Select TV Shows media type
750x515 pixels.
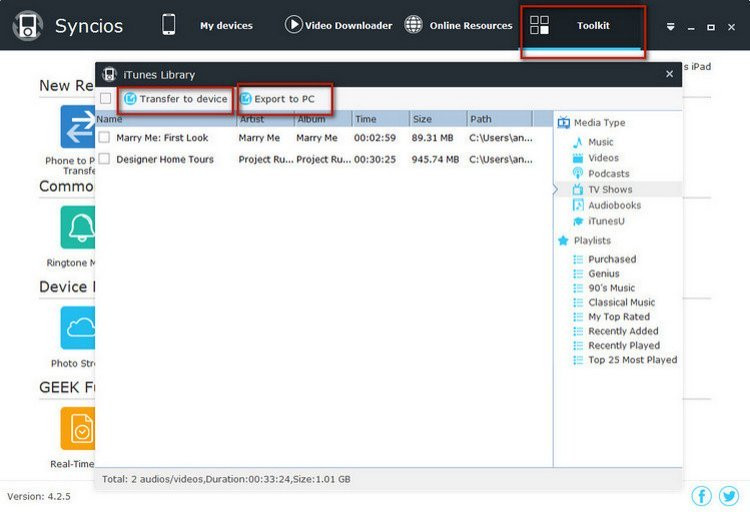[610, 189]
